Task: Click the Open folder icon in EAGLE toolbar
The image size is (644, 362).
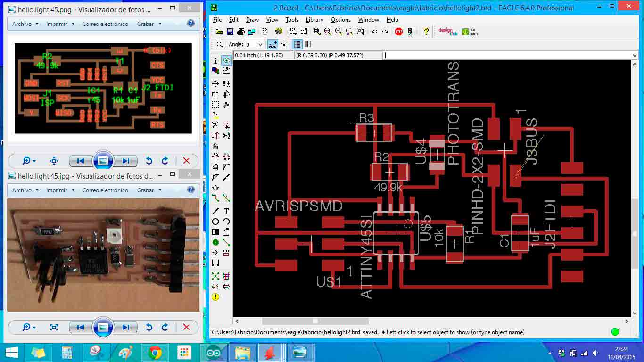Action: pos(219,32)
